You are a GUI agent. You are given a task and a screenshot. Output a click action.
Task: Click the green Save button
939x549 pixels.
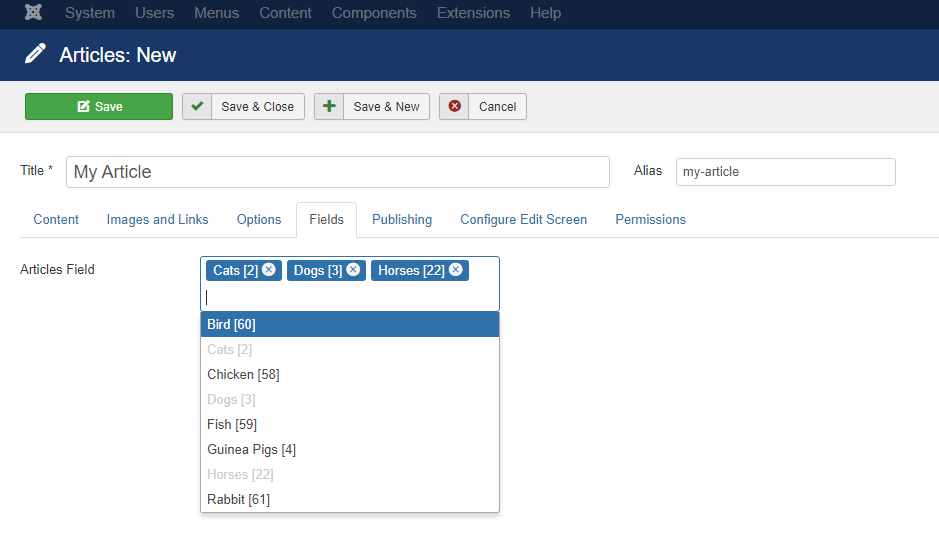pyautogui.click(x=99, y=107)
